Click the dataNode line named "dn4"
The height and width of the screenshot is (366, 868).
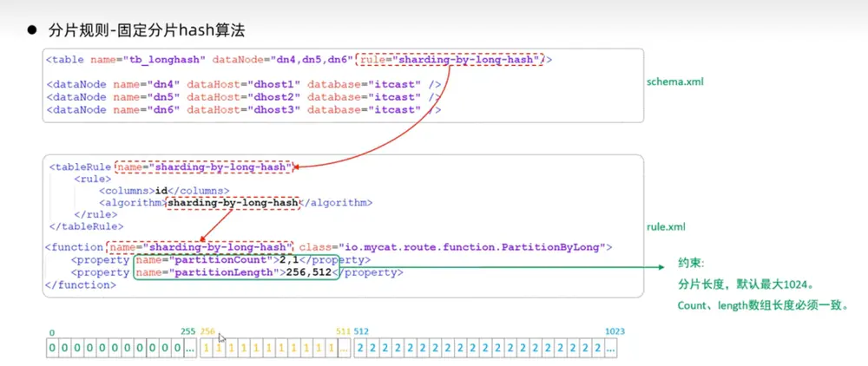pos(244,85)
